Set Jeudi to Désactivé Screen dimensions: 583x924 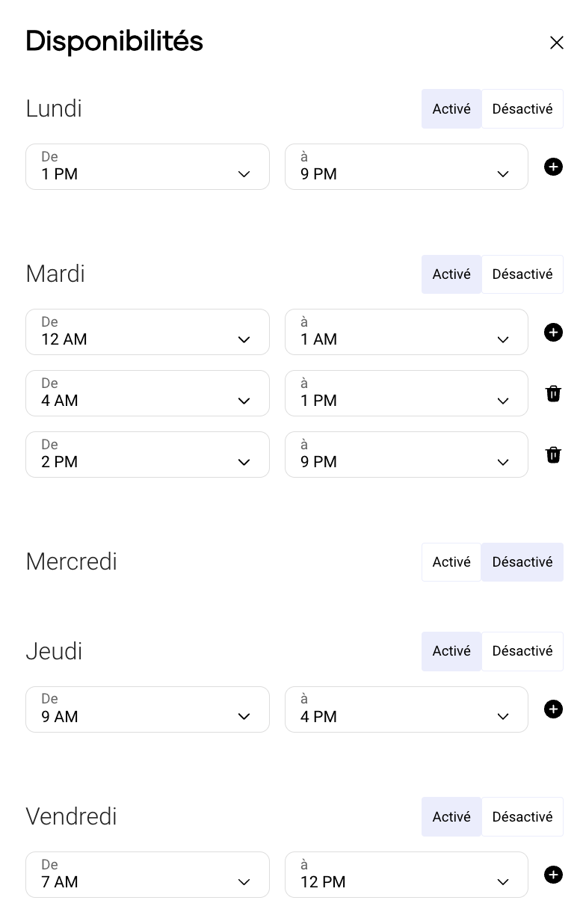click(522, 651)
